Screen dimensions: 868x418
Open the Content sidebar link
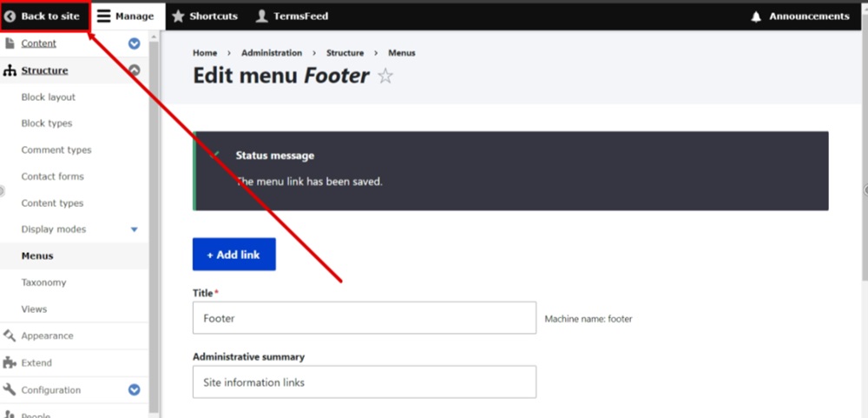pos(39,43)
